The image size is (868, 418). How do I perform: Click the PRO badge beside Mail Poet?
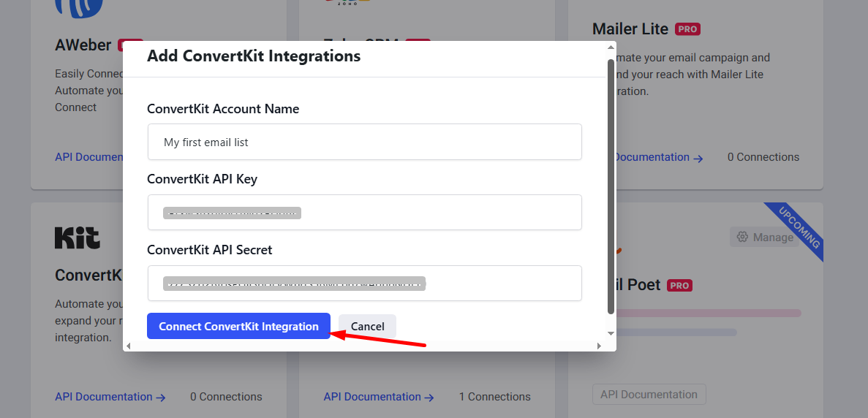pyautogui.click(x=679, y=285)
